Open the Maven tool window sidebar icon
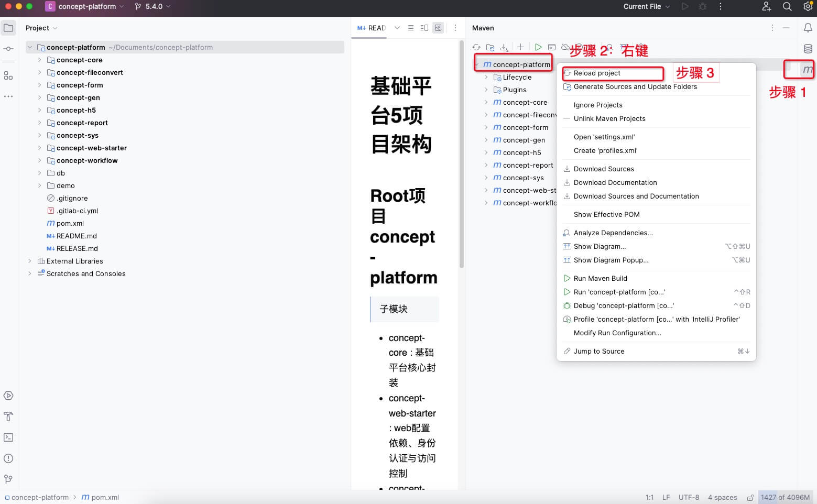 tap(808, 69)
